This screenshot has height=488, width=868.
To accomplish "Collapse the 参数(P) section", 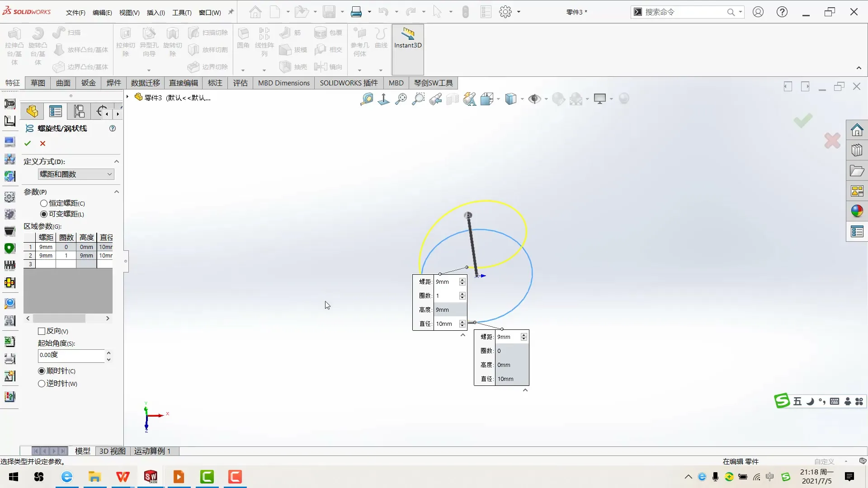I will (x=117, y=192).
